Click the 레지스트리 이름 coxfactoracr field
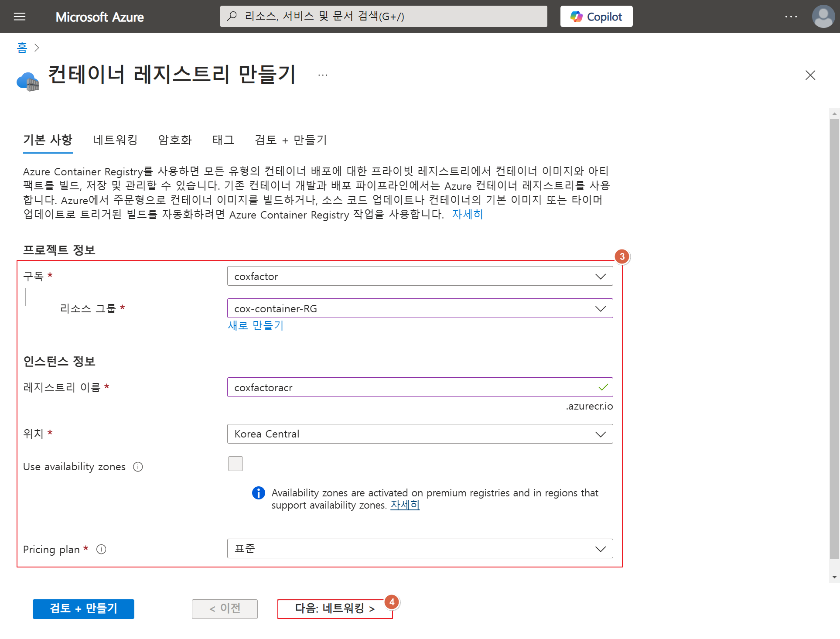This screenshot has height=639, width=840. [x=420, y=387]
